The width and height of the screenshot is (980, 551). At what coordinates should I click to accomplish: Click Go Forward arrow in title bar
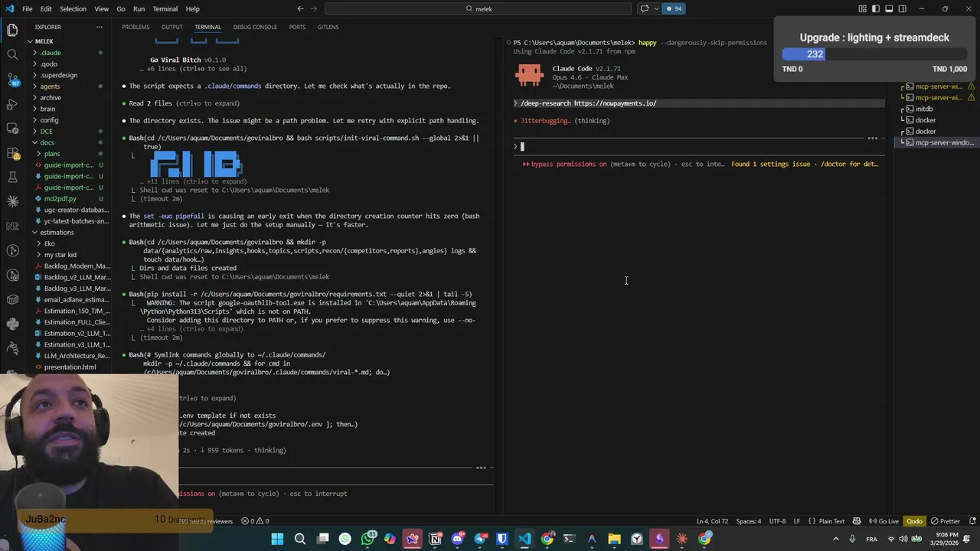click(315, 8)
